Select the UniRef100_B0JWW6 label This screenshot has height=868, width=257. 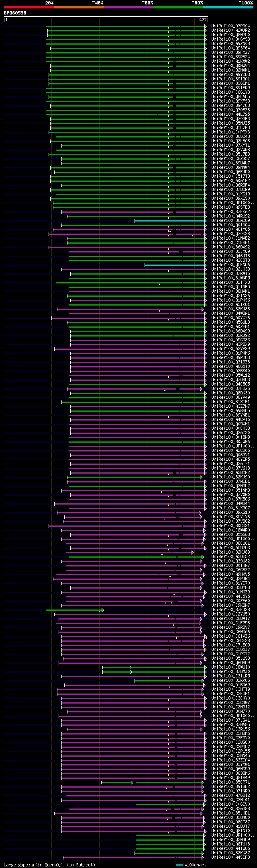[230, 442]
